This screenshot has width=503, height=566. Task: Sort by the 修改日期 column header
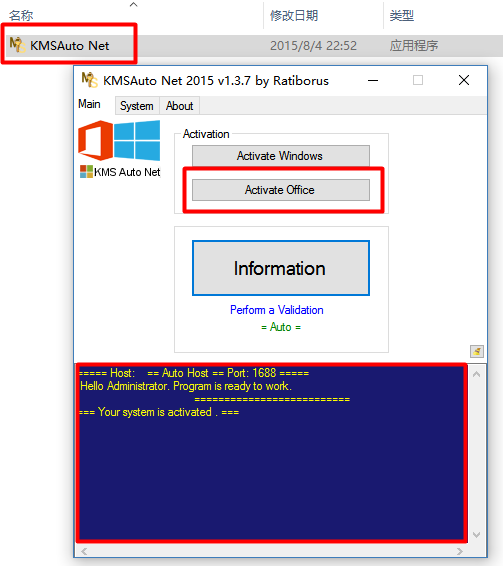[x=294, y=16]
